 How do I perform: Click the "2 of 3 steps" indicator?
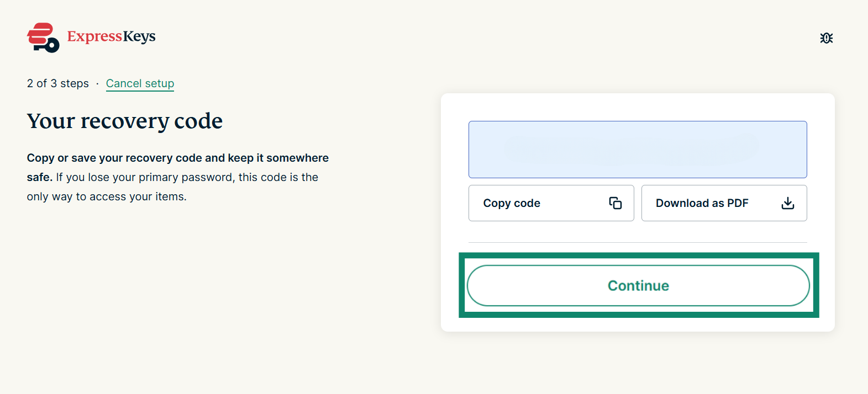[x=58, y=83]
